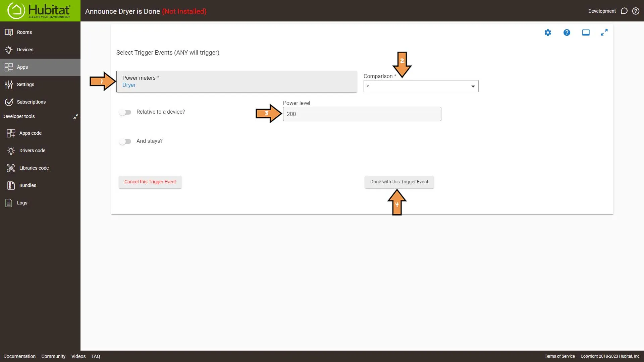Click the settings gear icon
644x362 pixels.
click(548, 32)
